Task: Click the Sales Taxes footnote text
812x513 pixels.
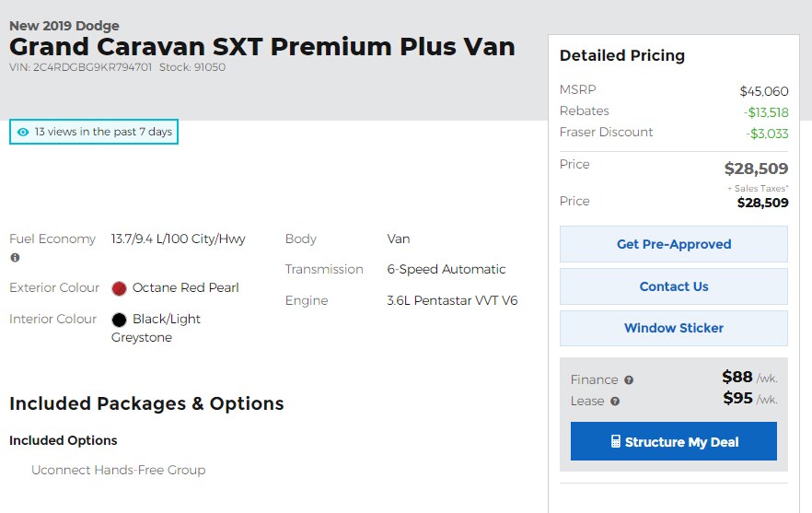Action: (758, 189)
